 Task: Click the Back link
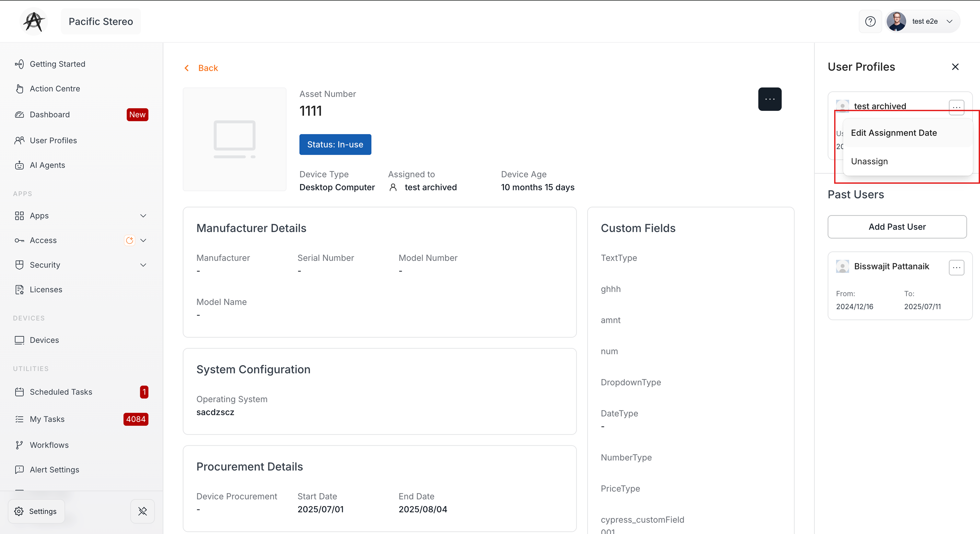click(208, 68)
